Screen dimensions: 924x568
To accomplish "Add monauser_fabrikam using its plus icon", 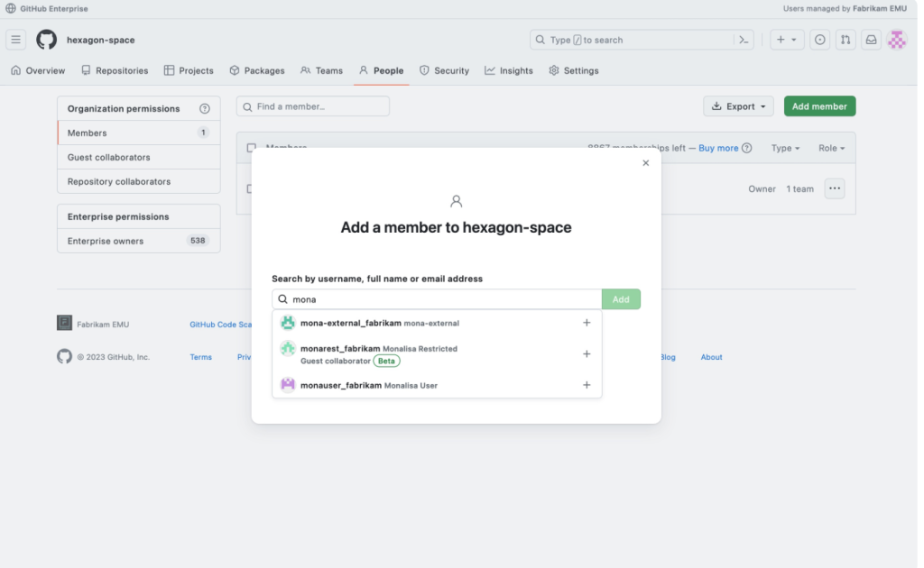I will 587,385.
